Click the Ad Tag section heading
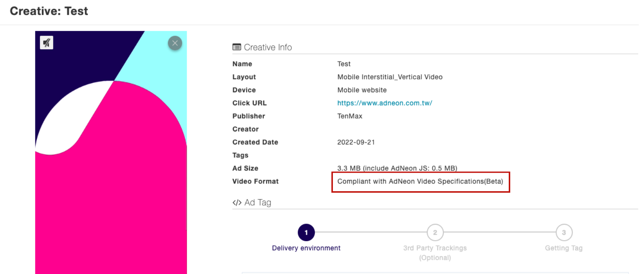Image resolution: width=644 pixels, height=274 pixels. 258,202
